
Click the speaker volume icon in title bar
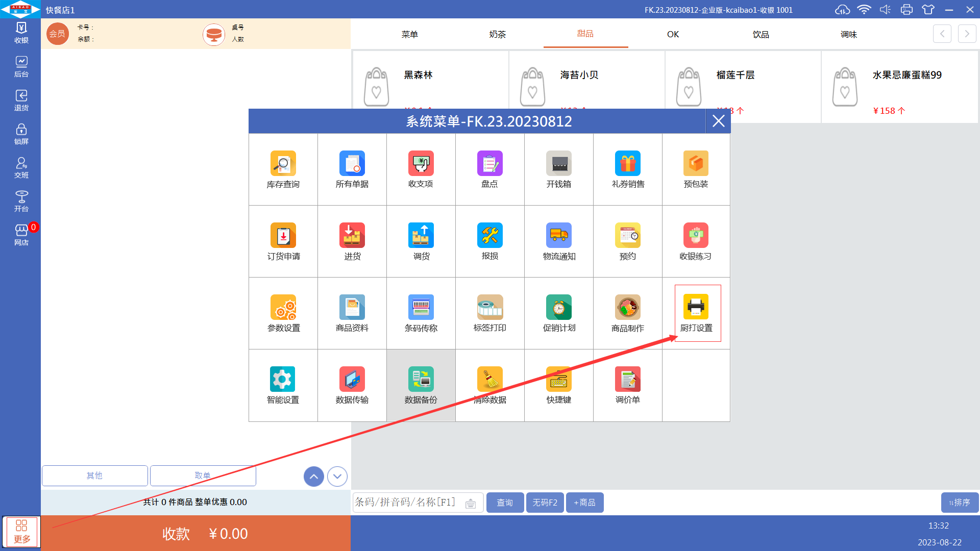pos(885,10)
